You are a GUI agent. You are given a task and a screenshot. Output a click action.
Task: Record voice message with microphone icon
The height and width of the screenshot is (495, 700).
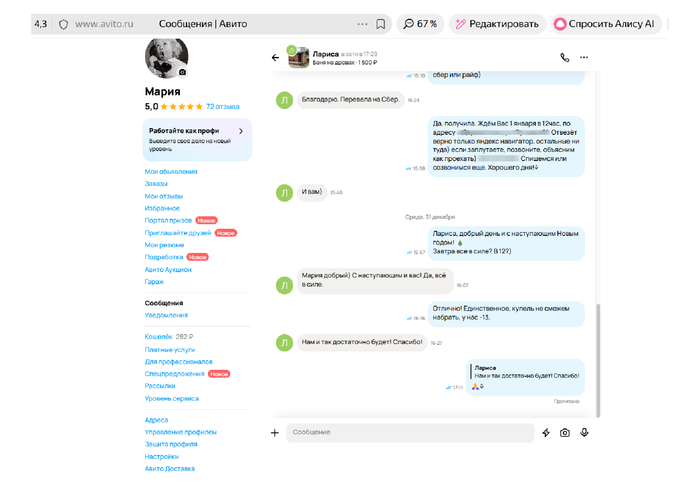[584, 432]
